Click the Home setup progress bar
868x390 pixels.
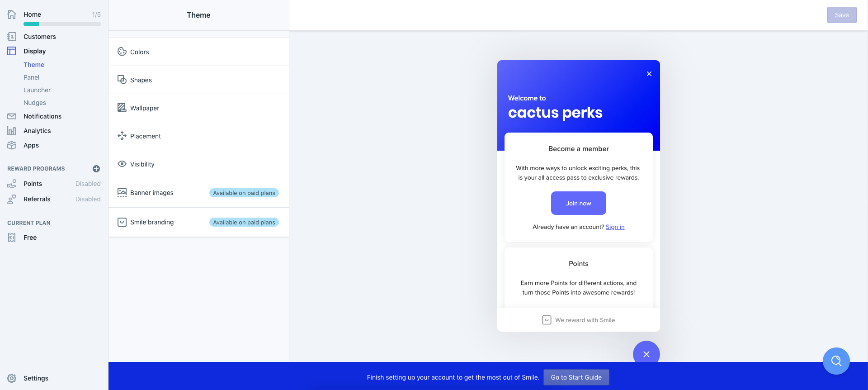coord(62,24)
